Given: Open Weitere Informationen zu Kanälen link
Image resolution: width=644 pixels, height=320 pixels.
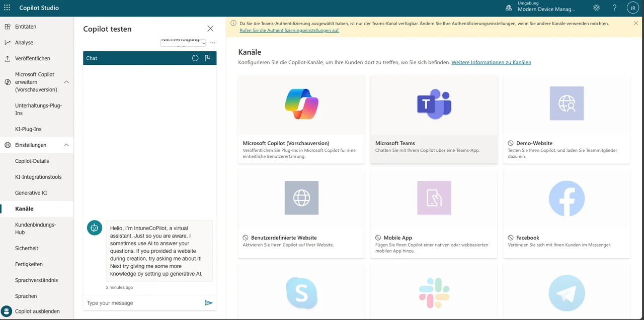Looking at the screenshot, I should coord(491,62).
